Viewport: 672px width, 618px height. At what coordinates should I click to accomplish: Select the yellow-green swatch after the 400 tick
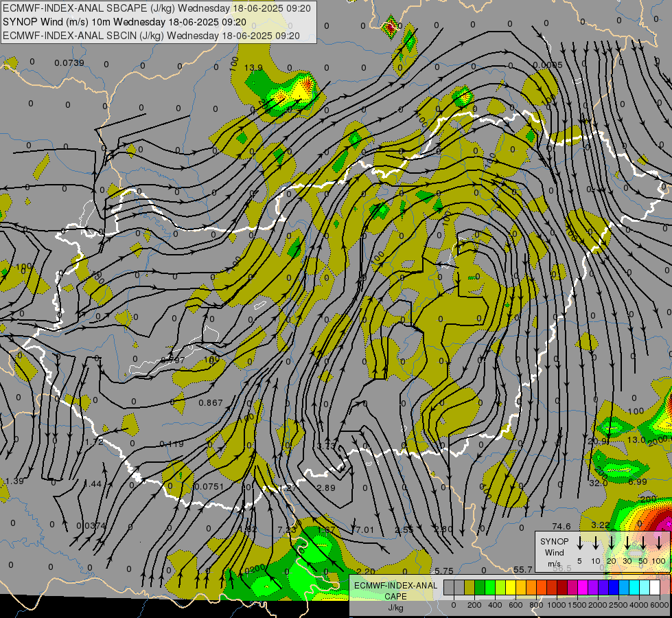coord(500,587)
